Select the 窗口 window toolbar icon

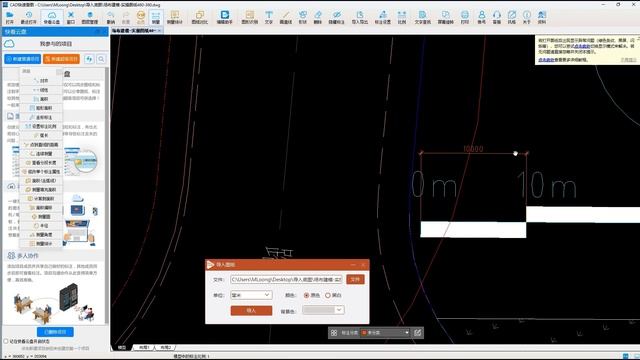(71, 17)
